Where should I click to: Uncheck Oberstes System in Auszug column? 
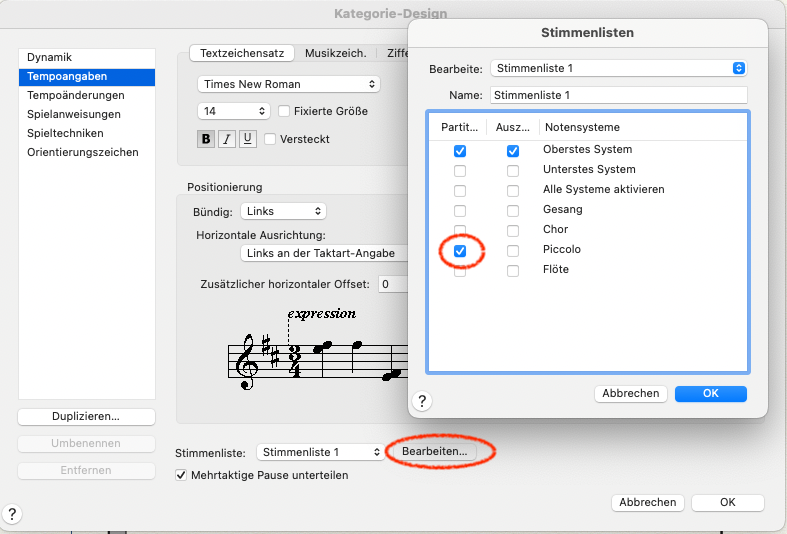click(513, 150)
